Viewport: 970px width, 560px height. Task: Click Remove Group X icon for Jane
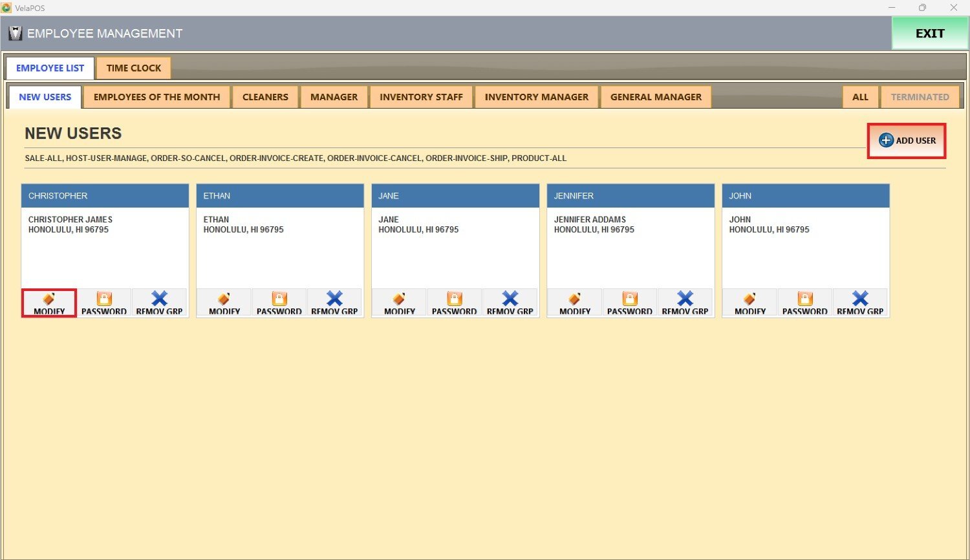point(510,299)
